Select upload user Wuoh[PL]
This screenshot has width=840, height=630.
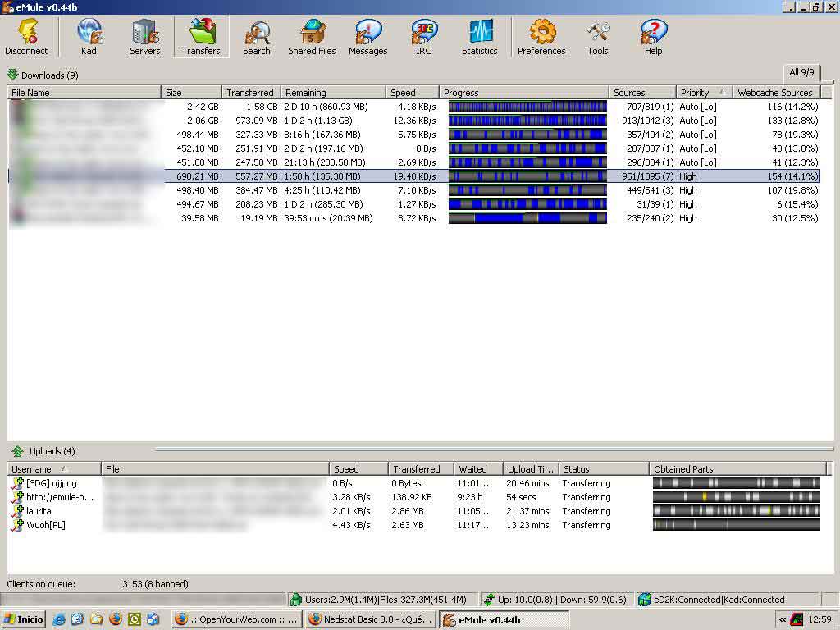pos(46,525)
